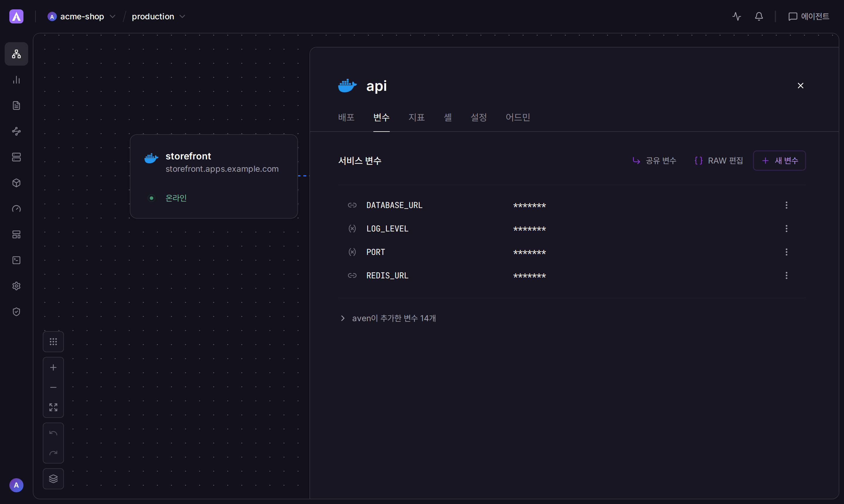Viewport: 844px width, 504px height.
Task: Open the production environment dropdown
Action: click(159, 16)
